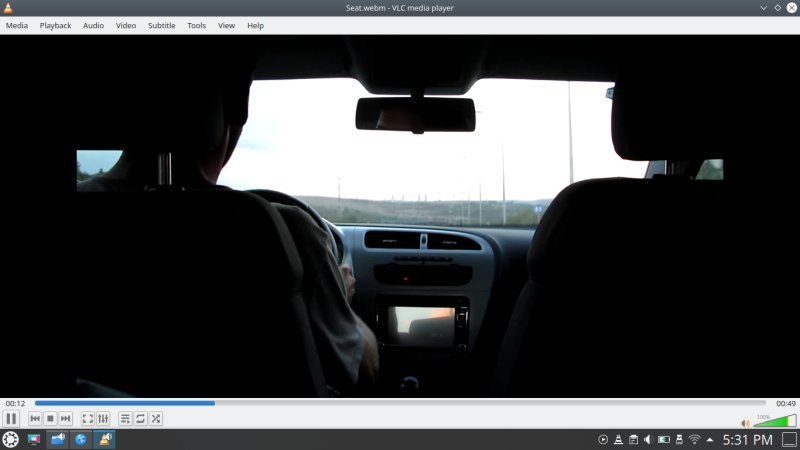Mute audio with the VLC speaker icon
The image size is (800, 450).
pyautogui.click(x=745, y=423)
